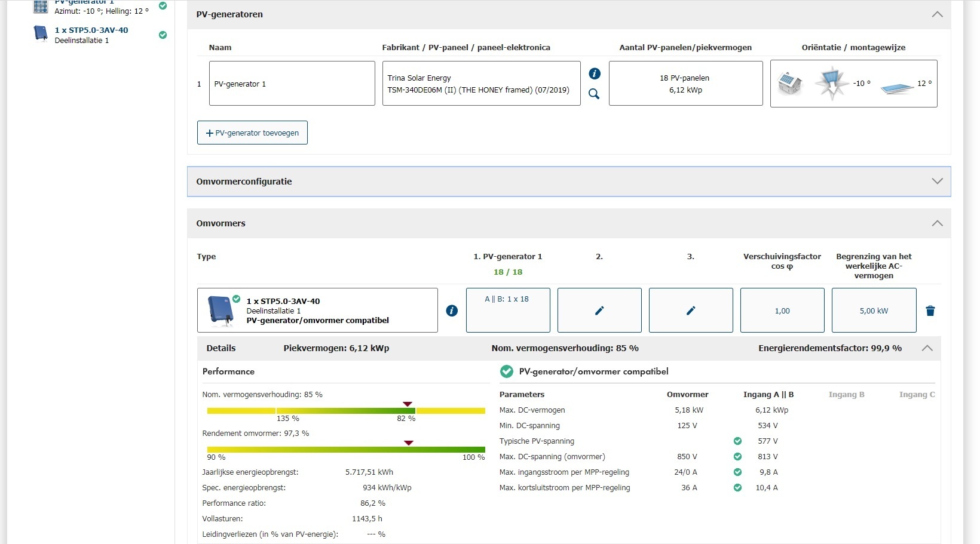Search PV panel with magnifier icon
Image resolution: width=980 pixels, height=544 pixels.
(x=594, y=94)
